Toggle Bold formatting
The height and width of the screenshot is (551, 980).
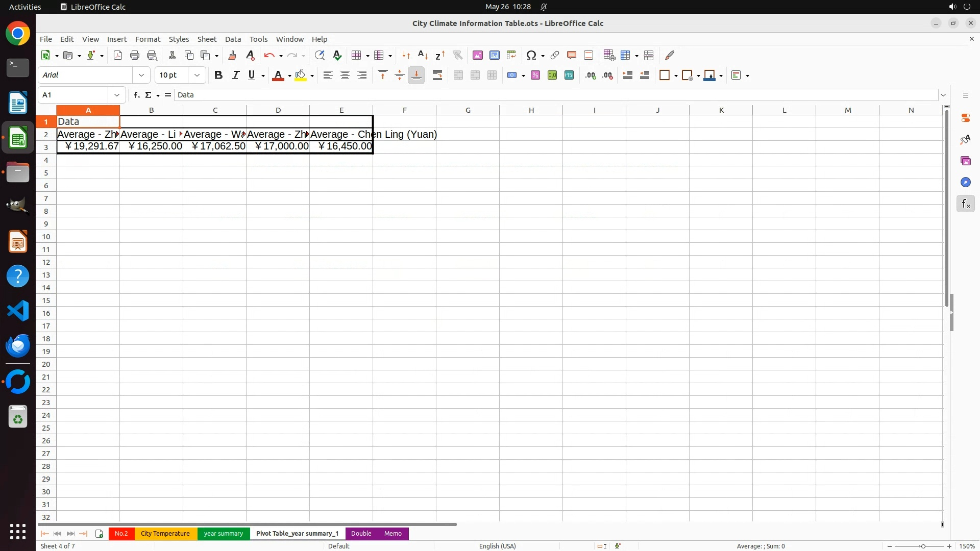click(218, 76)
